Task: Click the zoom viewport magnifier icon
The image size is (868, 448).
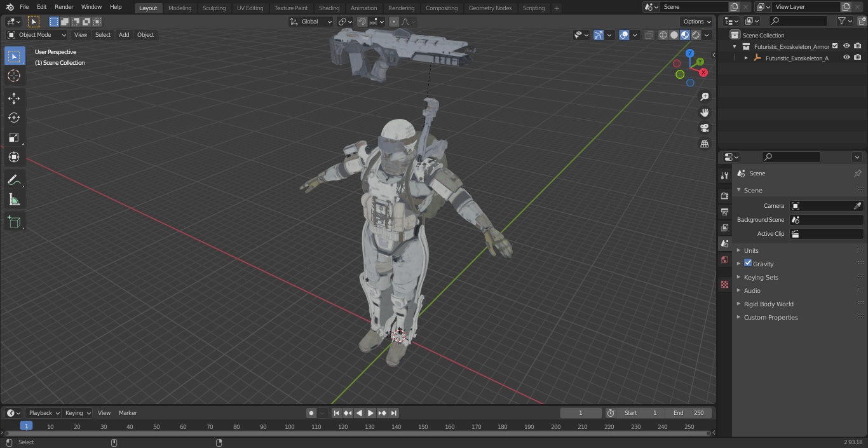Action: pos(704,97)
